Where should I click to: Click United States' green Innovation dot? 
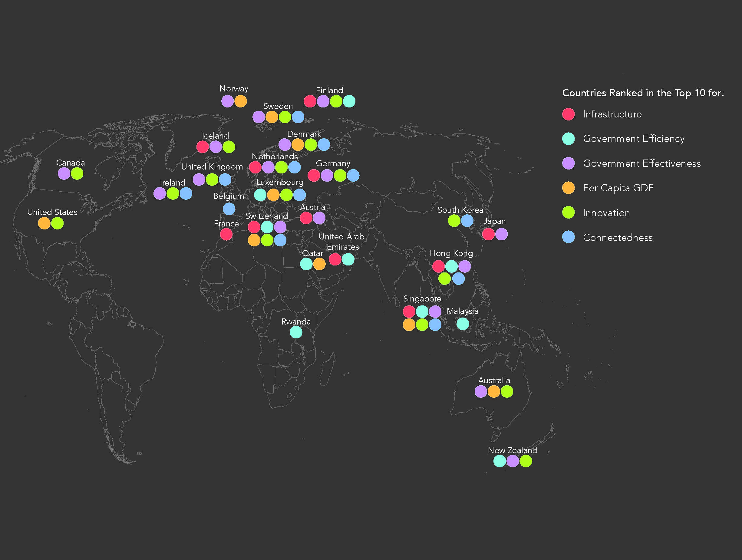[57, 223]
